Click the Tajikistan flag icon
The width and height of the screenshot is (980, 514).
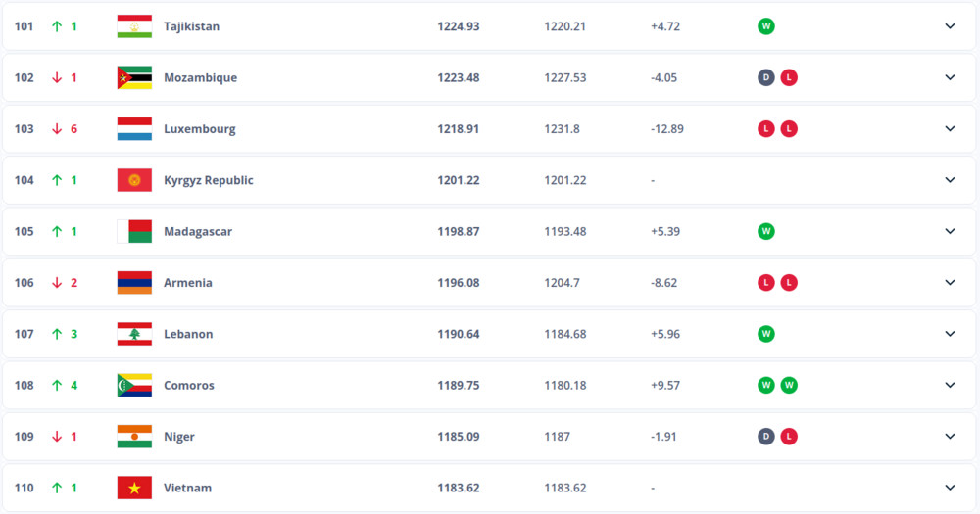[134, 26]
